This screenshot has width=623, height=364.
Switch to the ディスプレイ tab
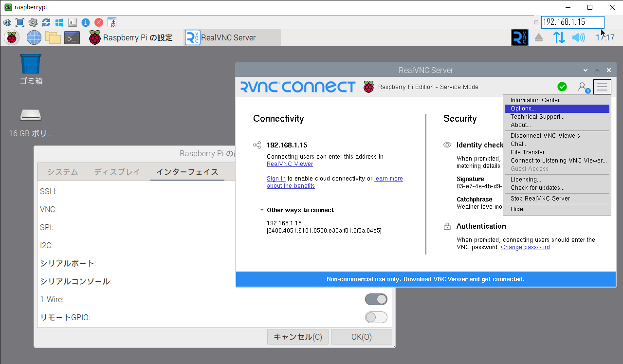(117, 172)
